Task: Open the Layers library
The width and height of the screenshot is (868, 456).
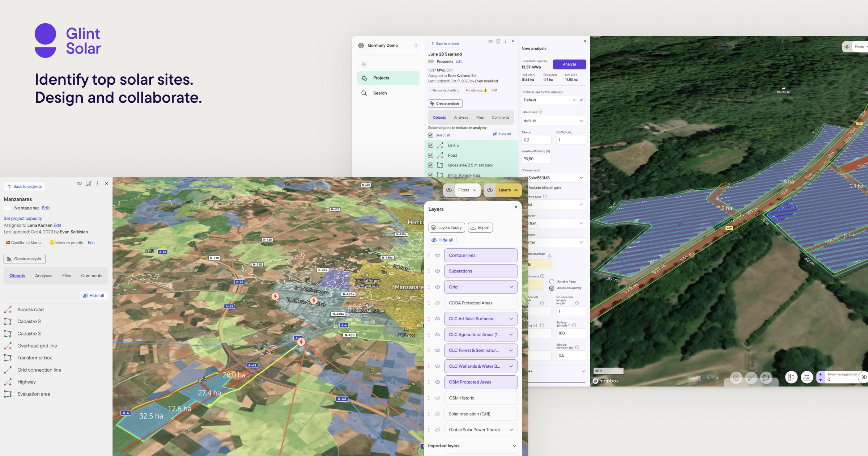Action: click(447, 227)
